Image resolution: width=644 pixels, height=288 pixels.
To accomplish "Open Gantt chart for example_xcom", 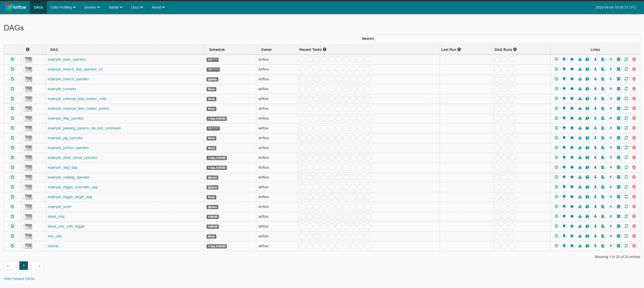I will [x=603, y=207].
